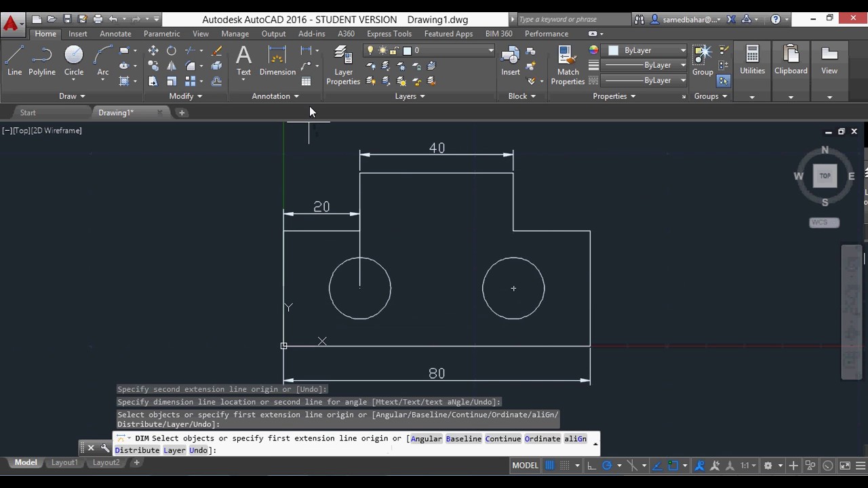Screen dimensions: 868x488
Task: Switch to the Annotate ribbon tab
Action: (115, 34)
